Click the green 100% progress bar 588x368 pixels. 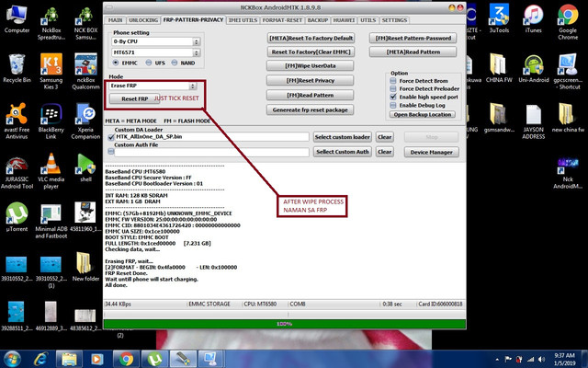coord(284,324)
